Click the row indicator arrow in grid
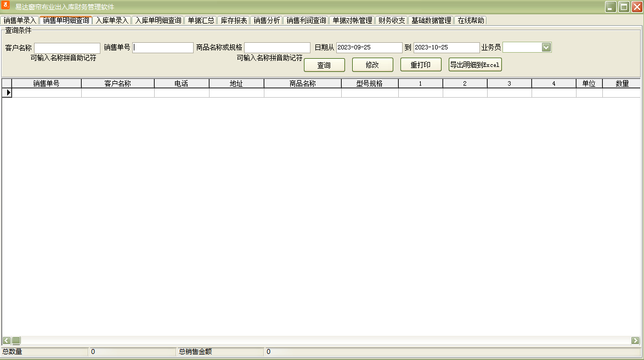 pyautogui.click(x=7, y=93)
